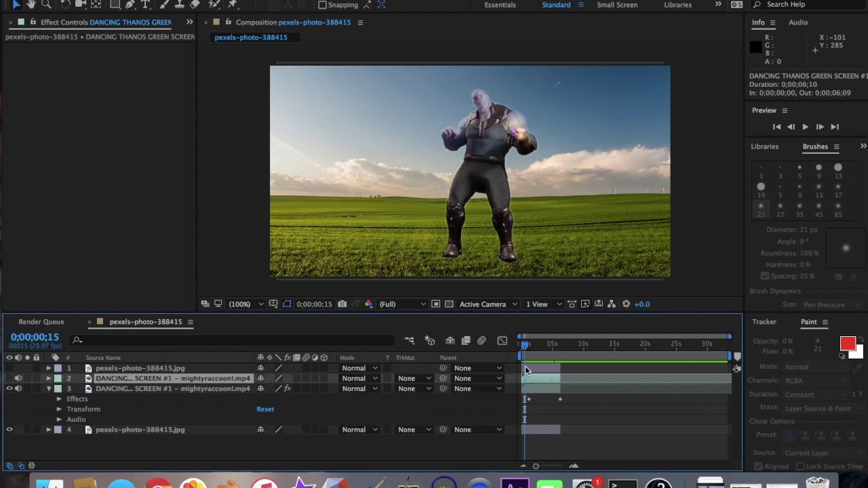Screen dimensions: 868x488
Task: Open the Full resolution dropdown
Action: (403, 304)
